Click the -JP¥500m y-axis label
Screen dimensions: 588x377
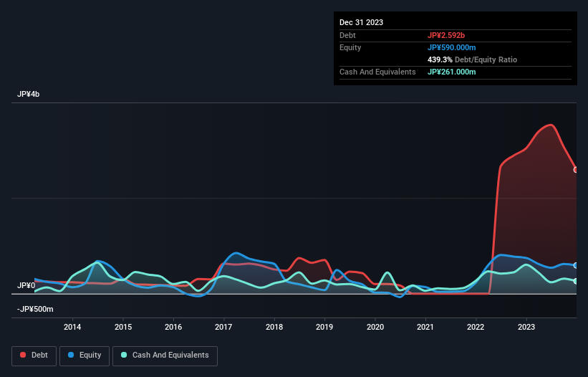click(35, 310)
